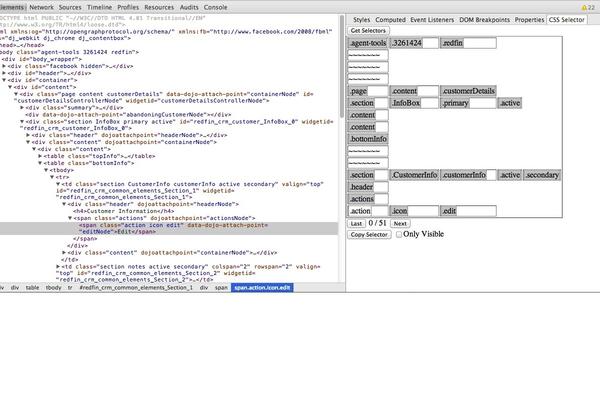Click the Copy Selector button

tap(369, 234)
